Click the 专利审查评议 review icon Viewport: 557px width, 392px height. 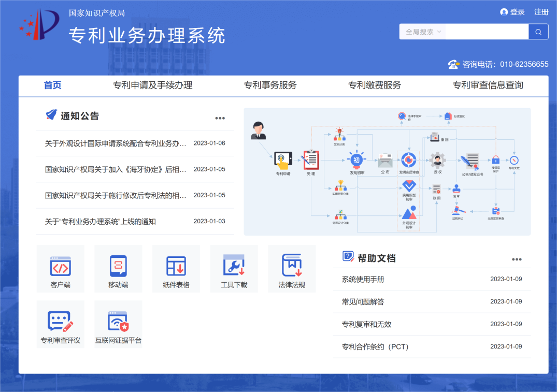point(60,323)
